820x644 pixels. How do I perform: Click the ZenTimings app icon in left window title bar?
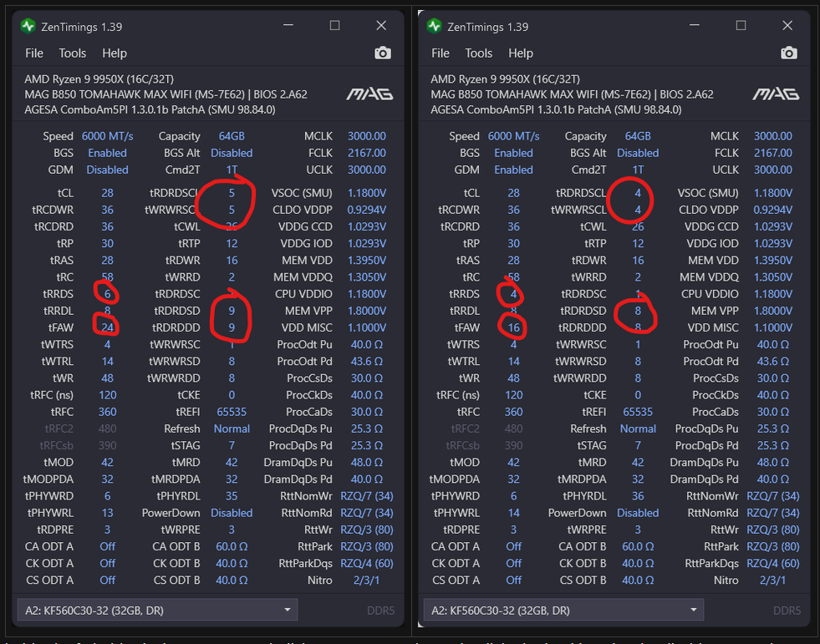tap(28, 26)
